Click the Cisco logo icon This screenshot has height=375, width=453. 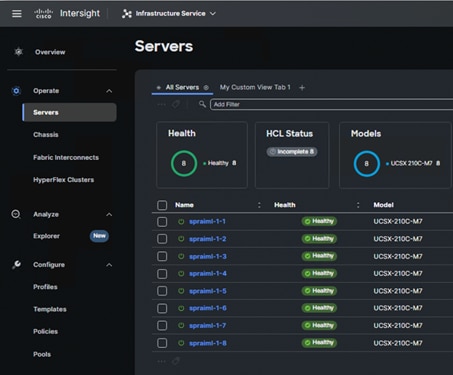(x=43, y=14)
